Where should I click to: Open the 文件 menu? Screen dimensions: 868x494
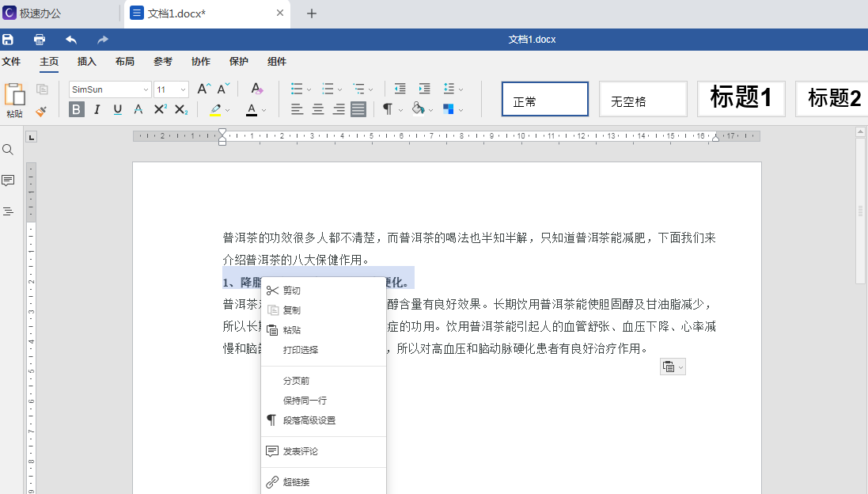tap(11, 62)
